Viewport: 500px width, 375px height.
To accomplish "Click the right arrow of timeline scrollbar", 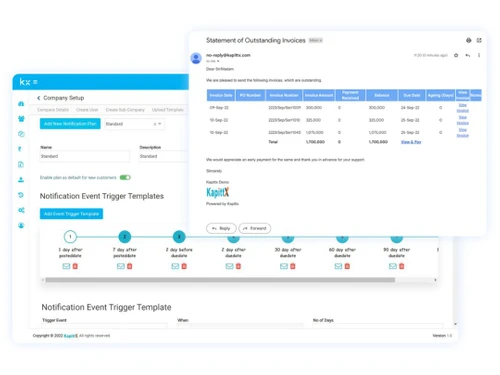I will tap(435, 280).
